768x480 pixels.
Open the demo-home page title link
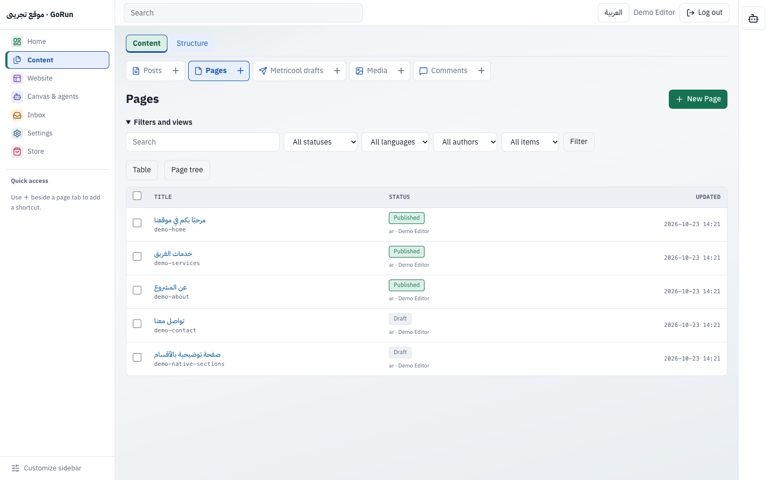pos(180,220)
